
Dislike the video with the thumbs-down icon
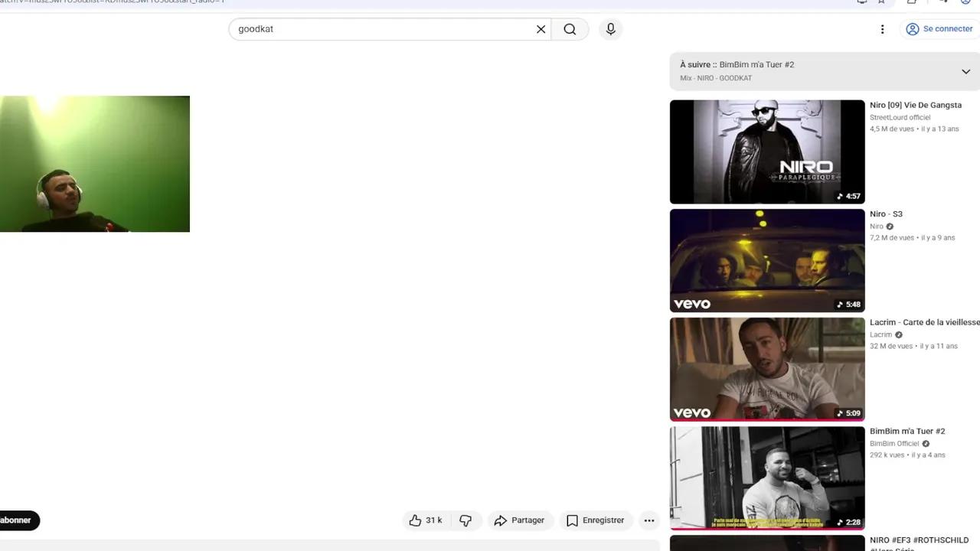coord(465,520)
